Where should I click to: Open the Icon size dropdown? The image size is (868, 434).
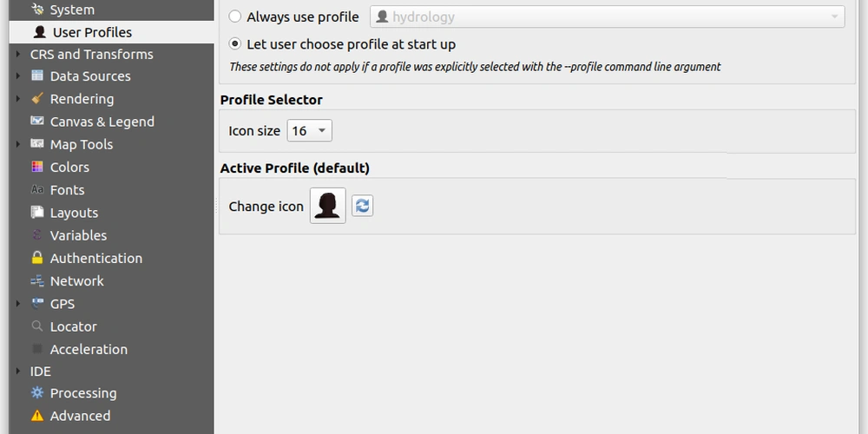310,131
